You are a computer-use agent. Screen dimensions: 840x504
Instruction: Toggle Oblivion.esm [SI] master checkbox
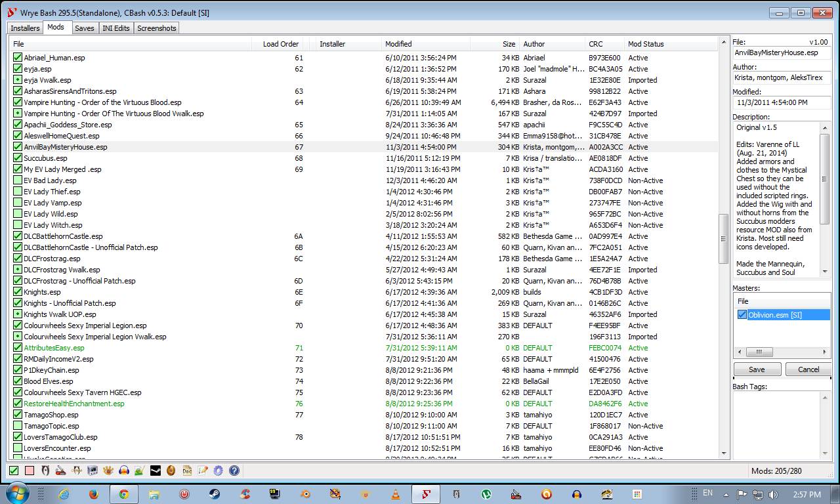point(742,315)
